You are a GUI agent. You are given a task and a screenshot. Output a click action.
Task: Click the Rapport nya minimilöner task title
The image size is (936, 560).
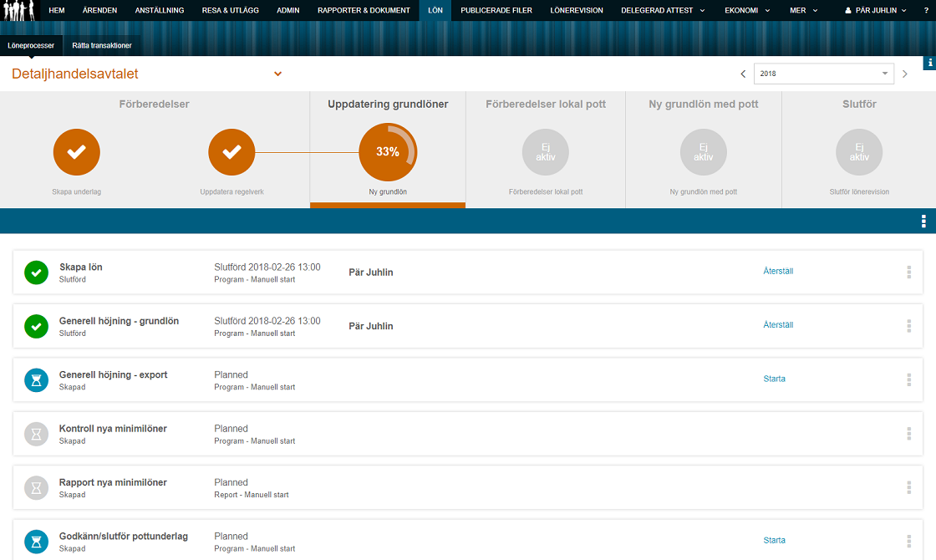click(x=113, y=481)
